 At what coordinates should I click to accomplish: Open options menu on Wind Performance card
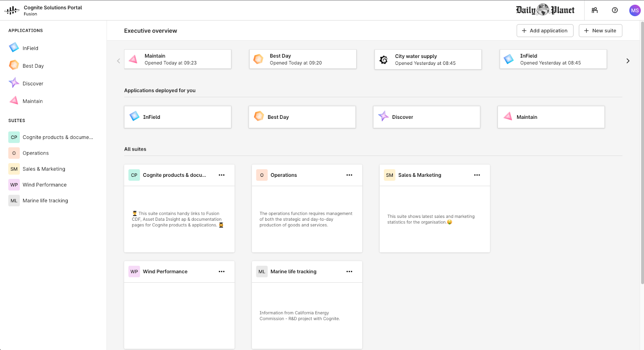coord(222,272)
